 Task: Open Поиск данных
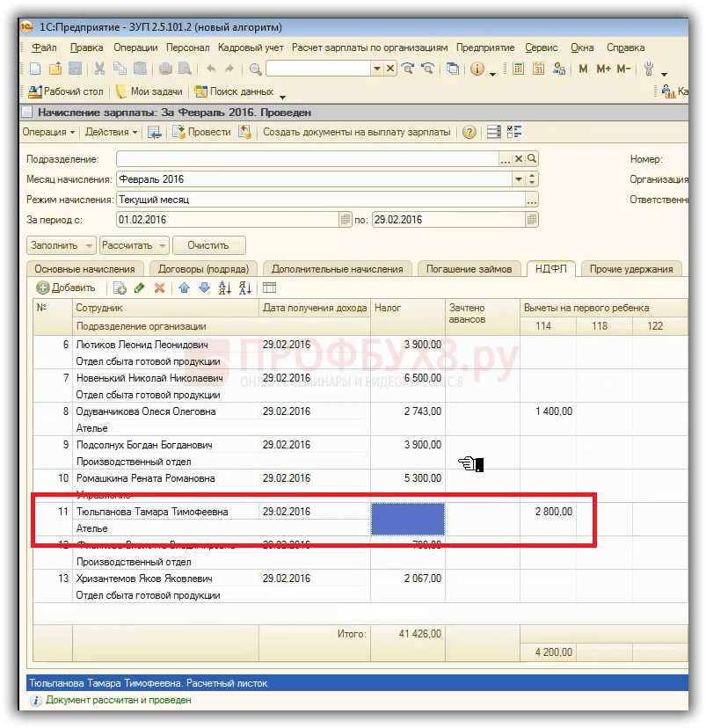(235, 91)
